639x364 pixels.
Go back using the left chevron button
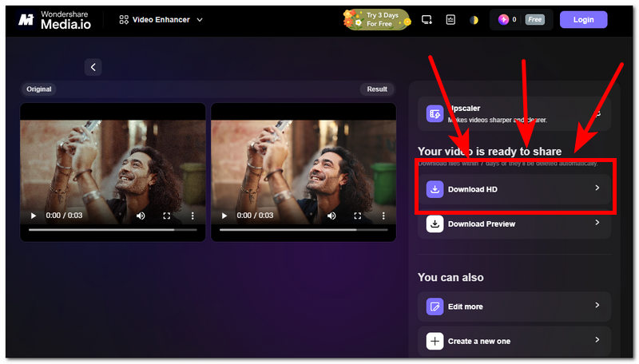[93, 67]
